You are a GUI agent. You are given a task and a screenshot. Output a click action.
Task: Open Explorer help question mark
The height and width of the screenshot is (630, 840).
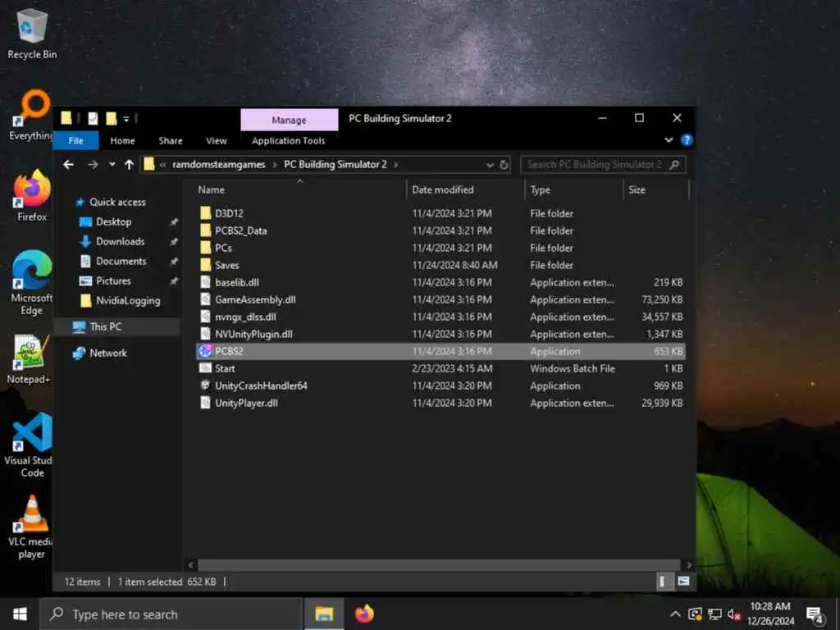[687, 140]
